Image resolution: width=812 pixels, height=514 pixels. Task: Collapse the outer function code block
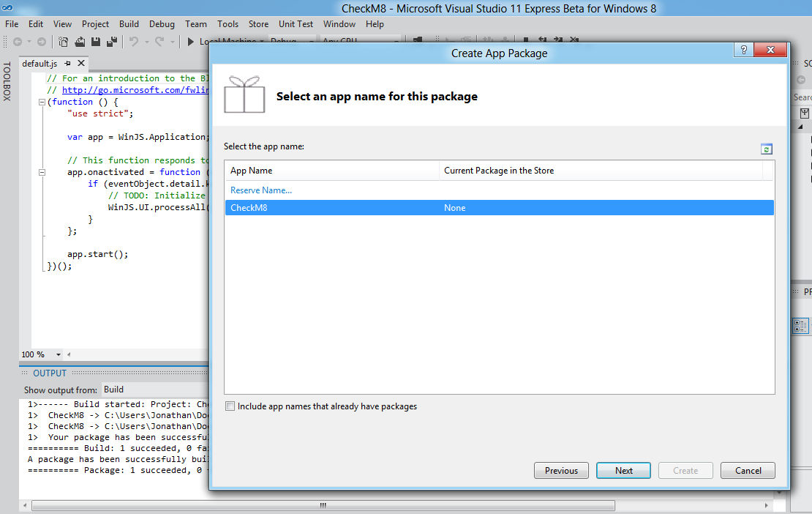[x=42, y=102]
